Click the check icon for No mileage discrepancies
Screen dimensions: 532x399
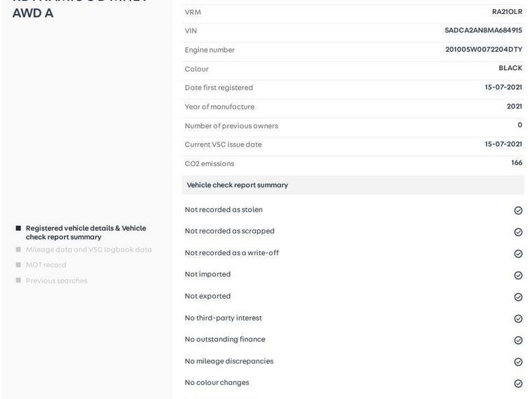[518, 362]
